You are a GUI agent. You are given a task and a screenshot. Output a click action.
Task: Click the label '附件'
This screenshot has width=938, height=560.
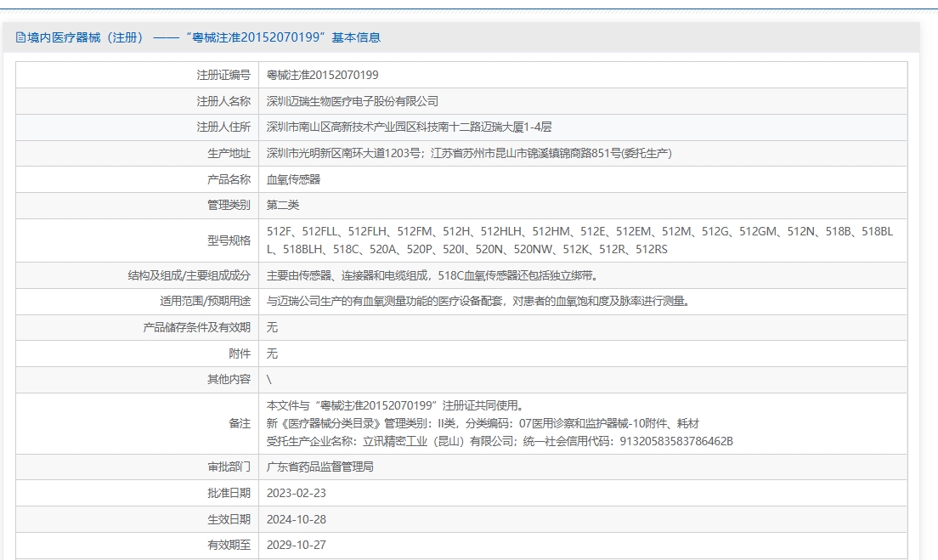[240, 354]
